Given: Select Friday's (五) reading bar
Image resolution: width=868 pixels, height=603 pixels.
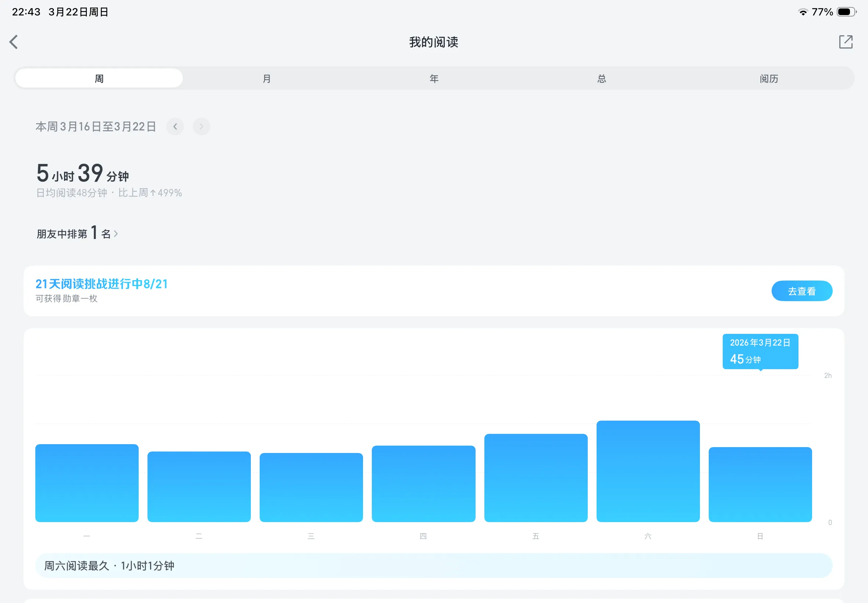Looking at the screenshot, I should coord(536,478).
